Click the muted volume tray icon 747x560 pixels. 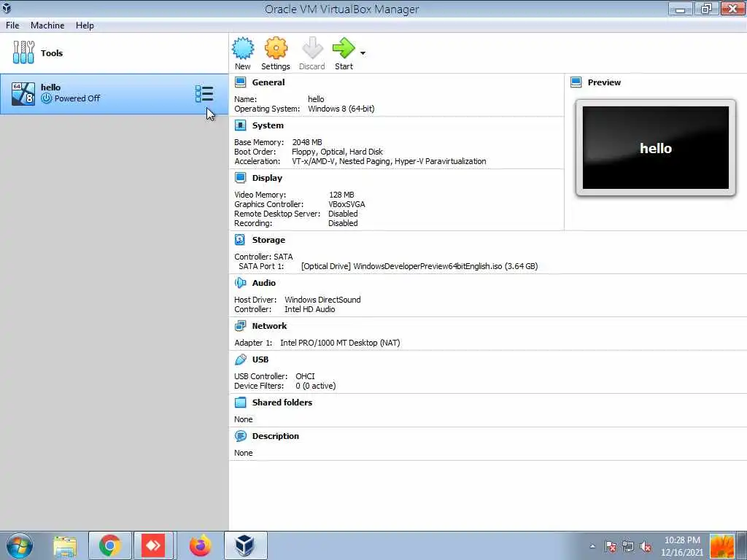646,546
